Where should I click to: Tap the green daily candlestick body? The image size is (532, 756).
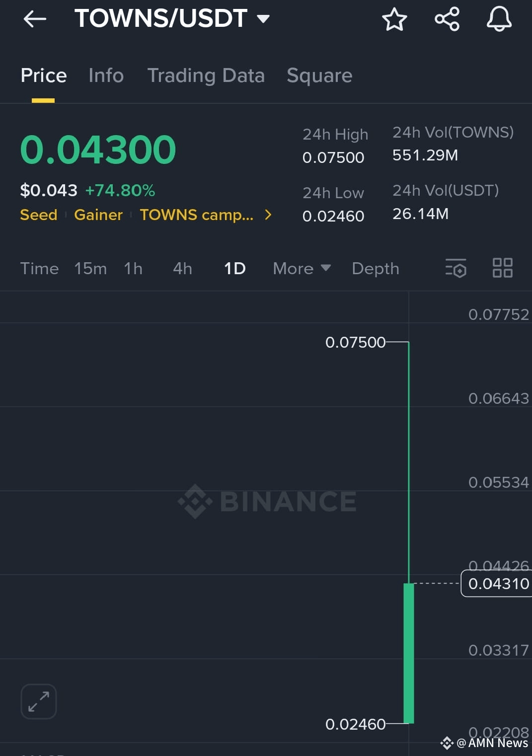point(409,653)
